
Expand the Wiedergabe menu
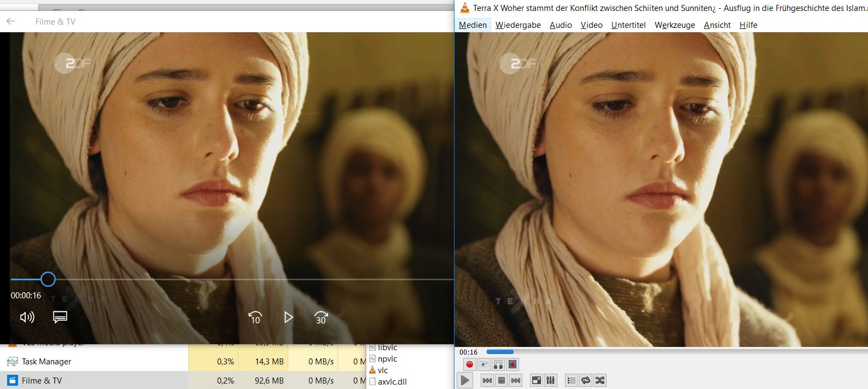point(518,25)
